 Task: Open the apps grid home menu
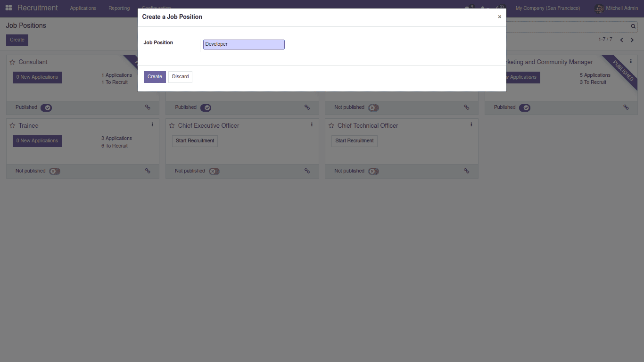tap(8, 8)
